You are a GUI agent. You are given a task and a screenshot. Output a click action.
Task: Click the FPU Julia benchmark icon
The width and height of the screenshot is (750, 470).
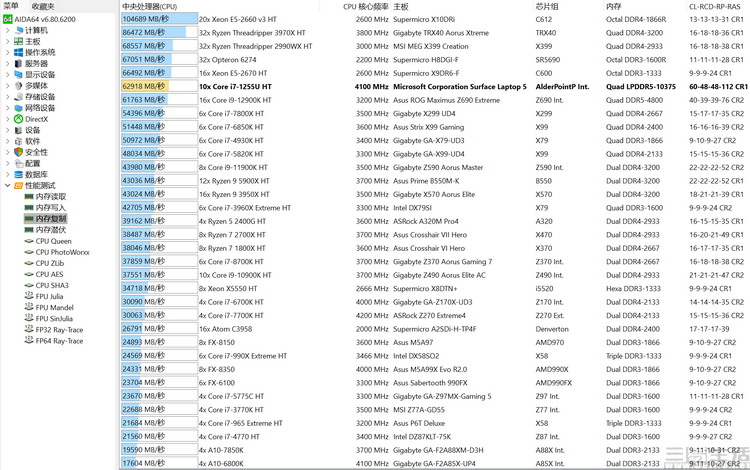click(29, 296)
